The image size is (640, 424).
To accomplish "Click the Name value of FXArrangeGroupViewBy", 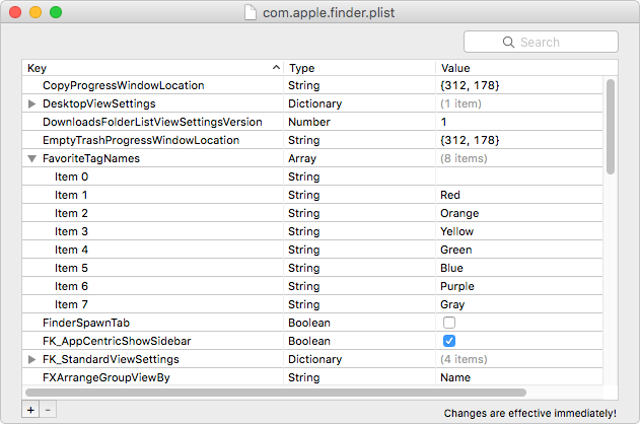I will [x=455, y=377].
